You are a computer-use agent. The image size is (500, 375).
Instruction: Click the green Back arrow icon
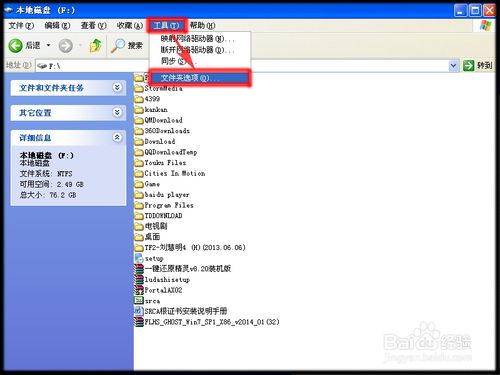(15, 45)
